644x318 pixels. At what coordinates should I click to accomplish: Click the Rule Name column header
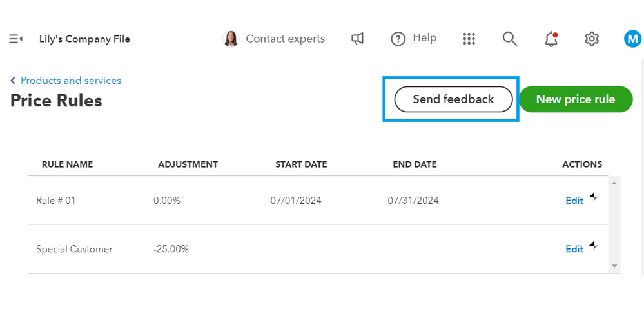click(x=67, y=164)
